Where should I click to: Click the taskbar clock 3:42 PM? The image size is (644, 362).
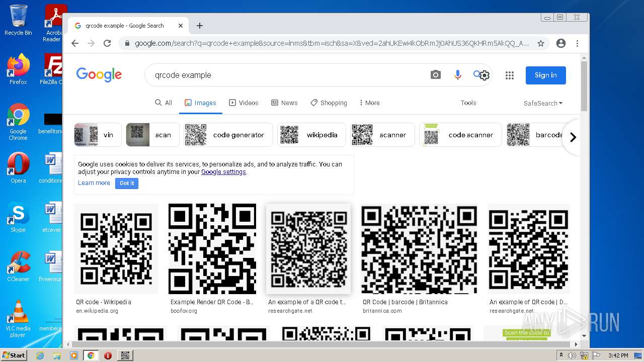click(618, 355)
